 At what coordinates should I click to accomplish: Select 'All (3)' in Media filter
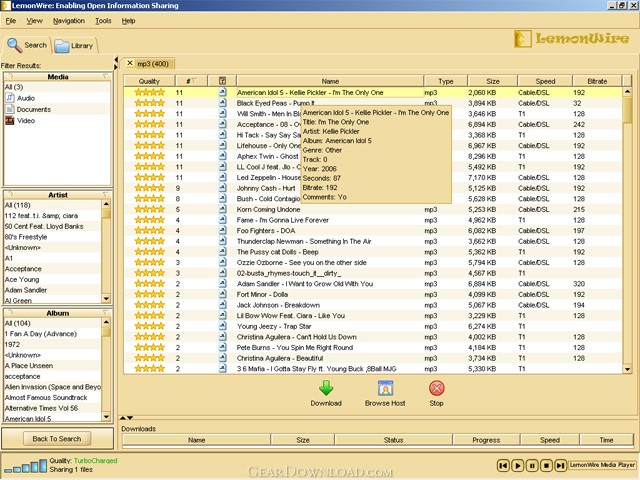point(14,87)
